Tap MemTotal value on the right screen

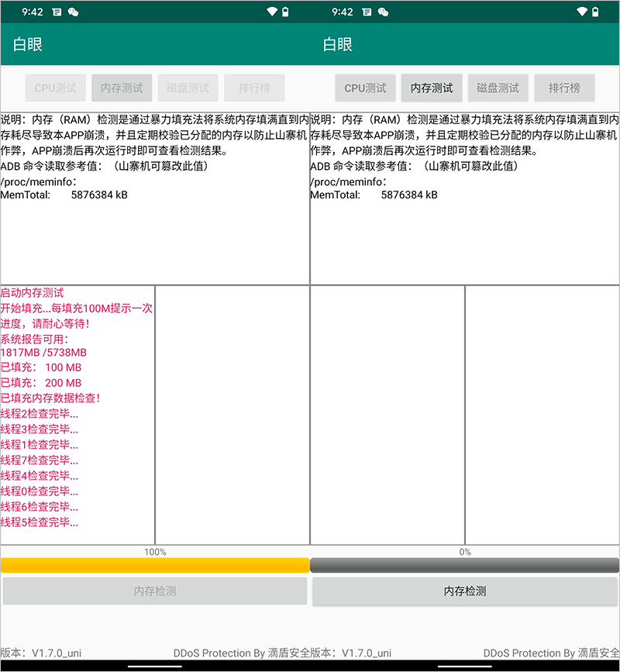[409, 195]
